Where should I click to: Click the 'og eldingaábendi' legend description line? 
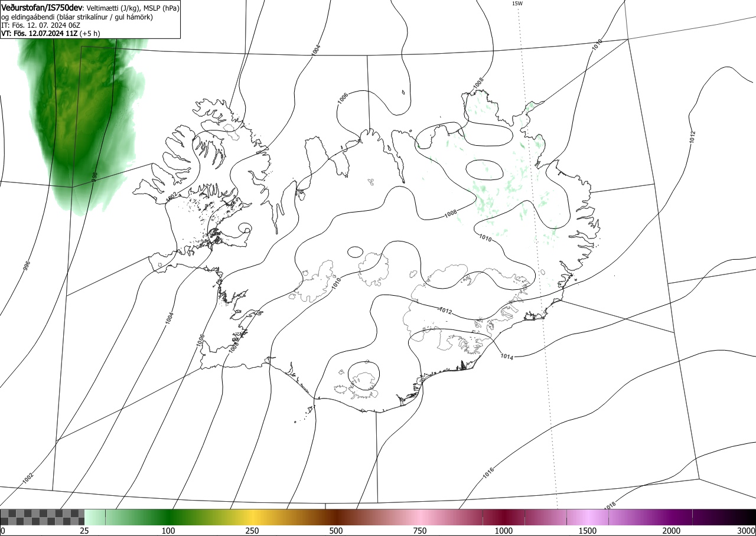pyautogui.click(x=77, y=17)
